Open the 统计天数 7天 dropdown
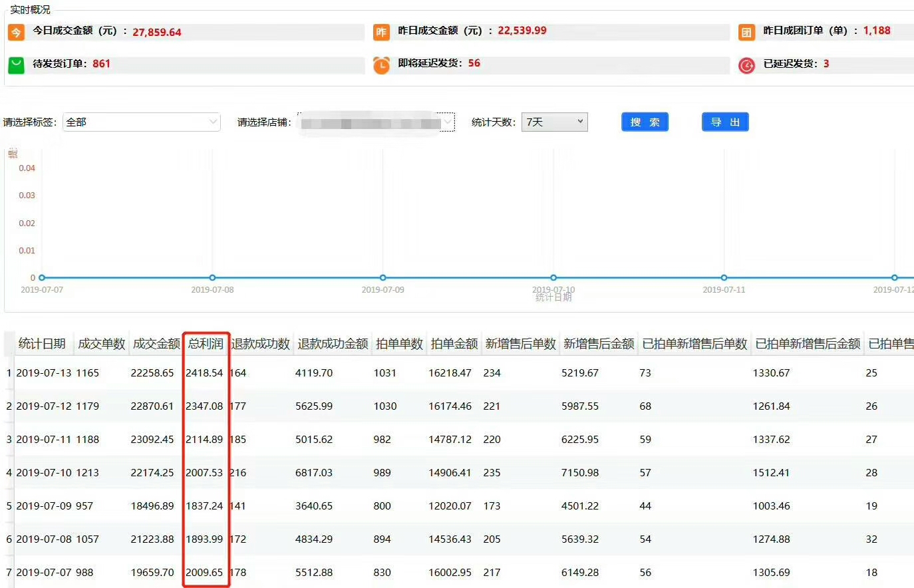The image size is (914, 588). 555,122
